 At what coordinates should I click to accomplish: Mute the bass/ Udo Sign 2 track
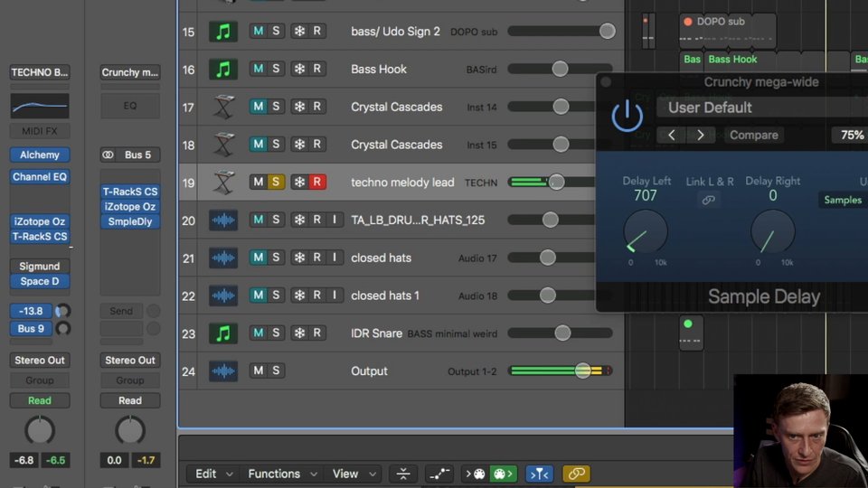coord(258,31)
